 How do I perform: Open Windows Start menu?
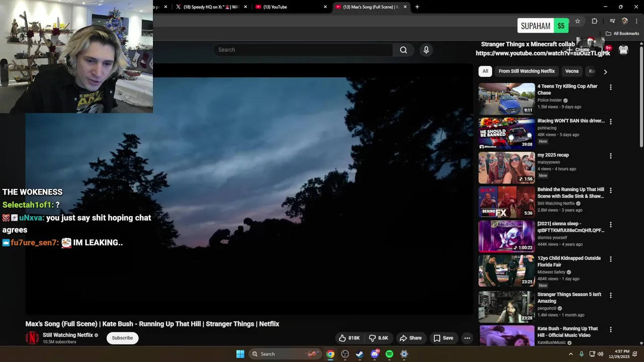(240, 354)
